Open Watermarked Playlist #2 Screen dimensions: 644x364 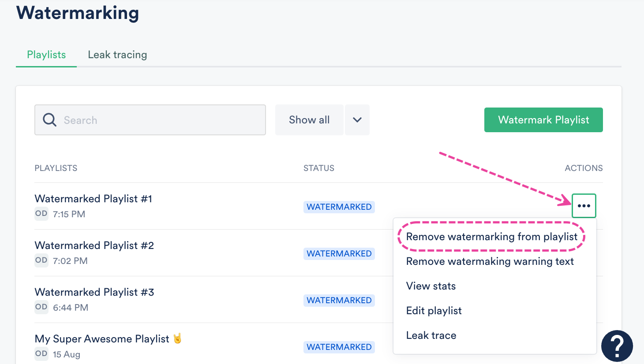click(94, 245)
